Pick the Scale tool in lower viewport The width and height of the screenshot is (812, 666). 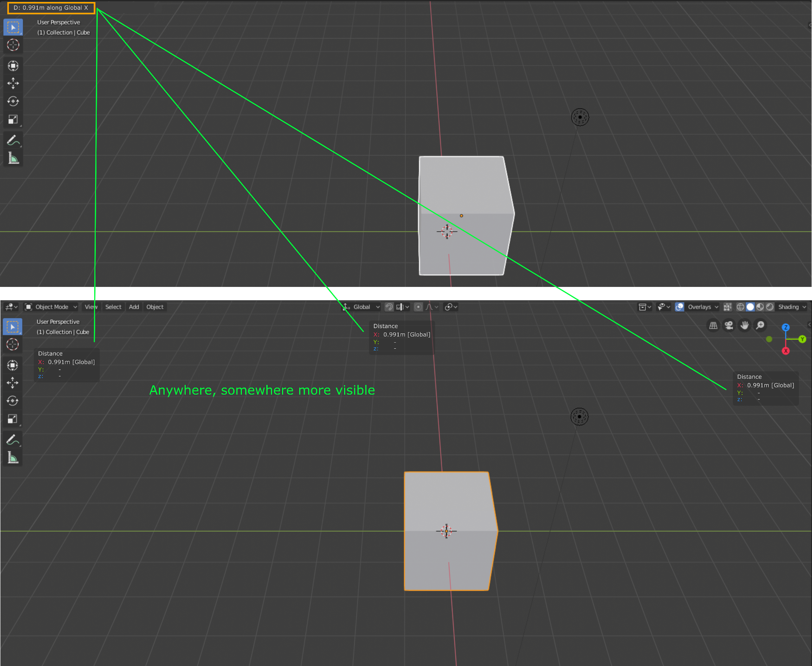pyautogui.click(x=12, y=419)
